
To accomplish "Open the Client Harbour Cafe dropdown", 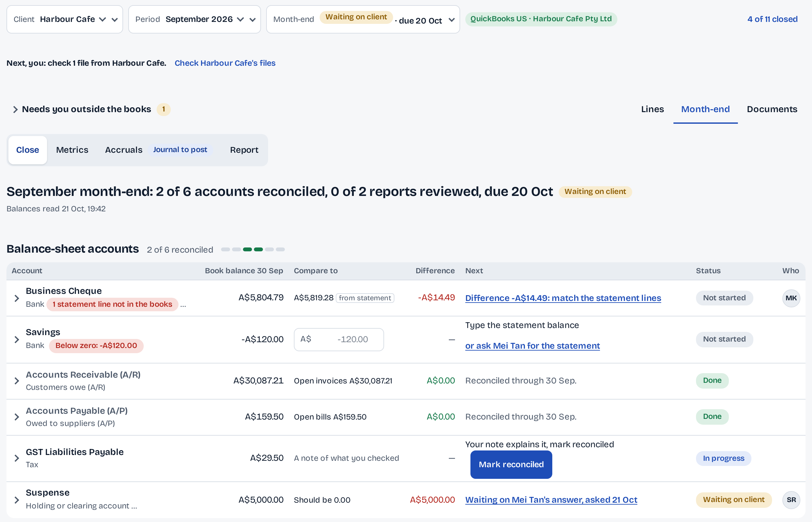I will 65,19.
